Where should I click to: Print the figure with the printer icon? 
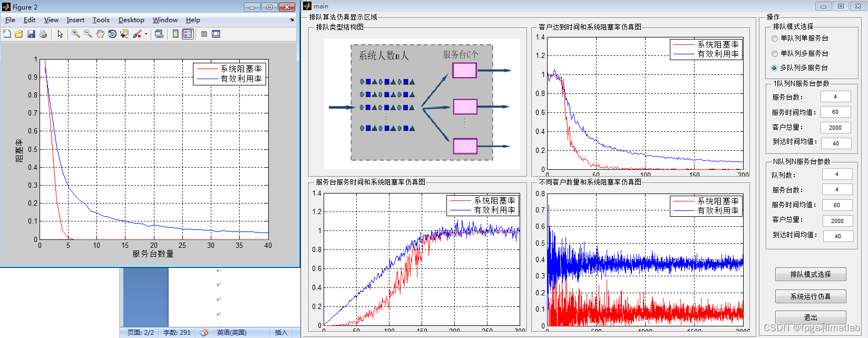point(43,34)
